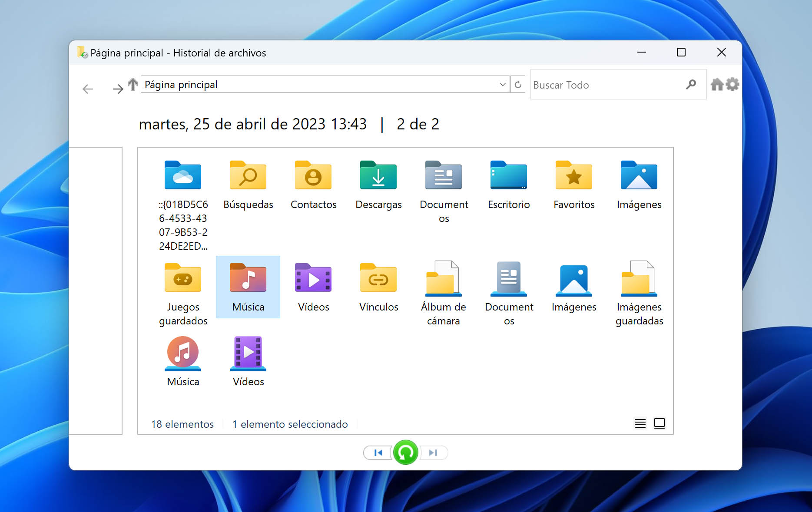Open the Vídeos library in the third row
The image size is (812, 512).
tap(248, 353)
